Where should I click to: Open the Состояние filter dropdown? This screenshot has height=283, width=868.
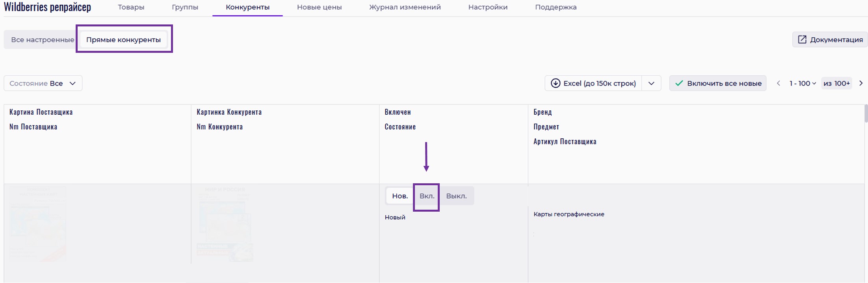(x=43, y=83)
